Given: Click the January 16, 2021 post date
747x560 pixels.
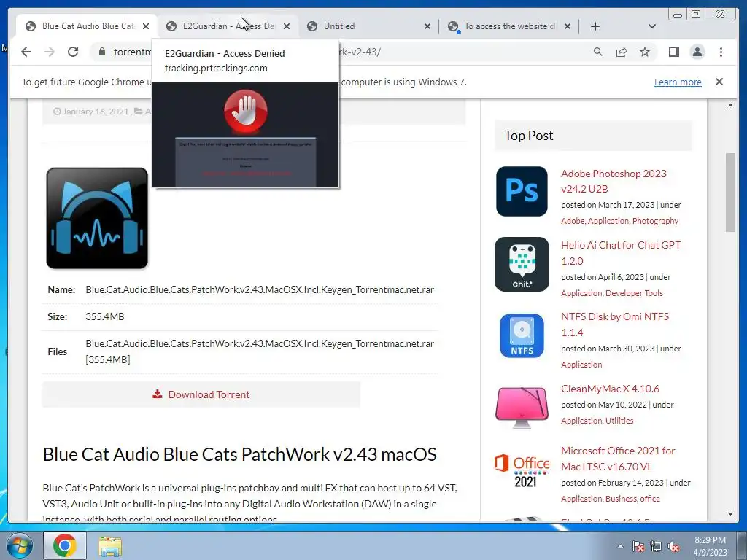Looking at the screenshot, I should pos(96,112).
